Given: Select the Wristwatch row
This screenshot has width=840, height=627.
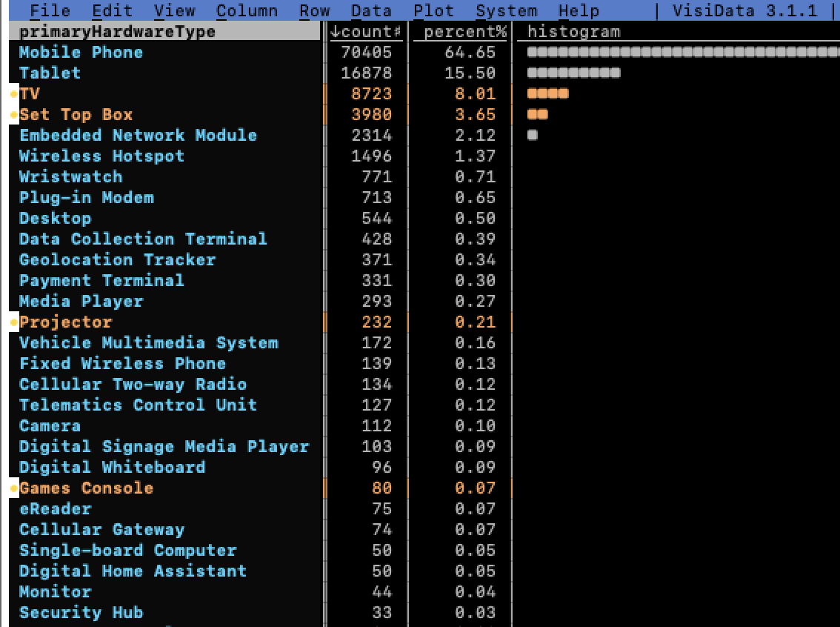Looking at the screenshot, I should click(x=70, y=177).
